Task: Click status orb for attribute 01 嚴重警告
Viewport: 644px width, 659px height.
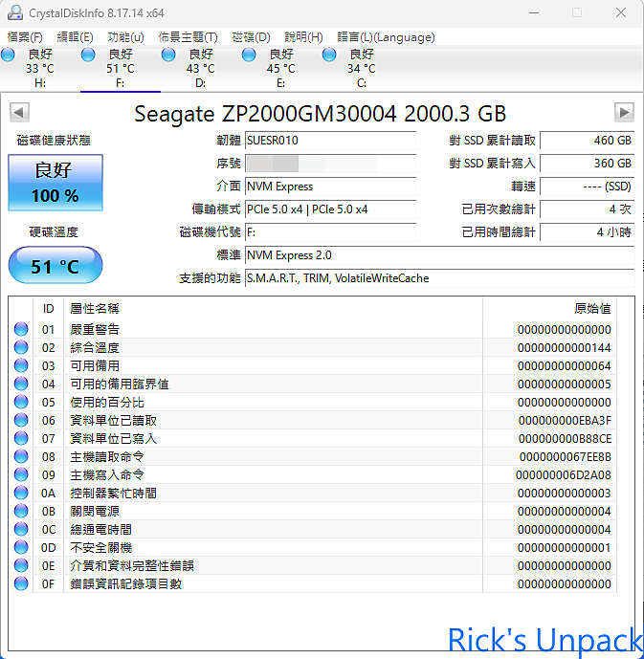Action: click(x=21, y=329)
